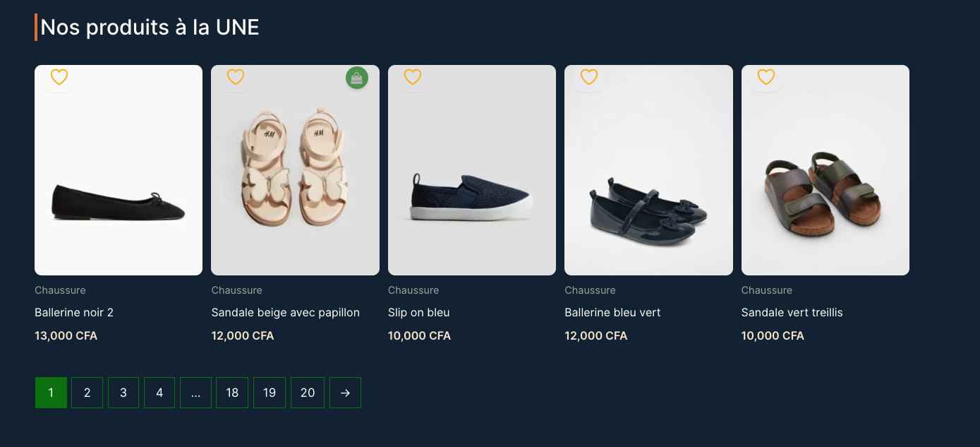Like the Sandale vert treillis heart icon

766,77
